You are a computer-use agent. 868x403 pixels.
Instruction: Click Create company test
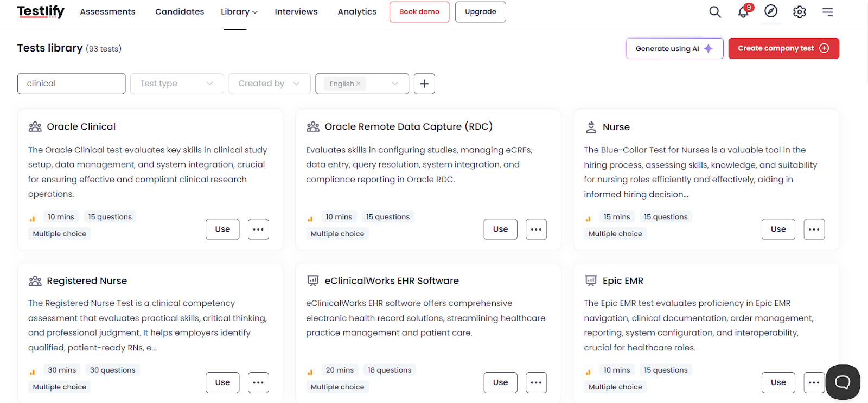(784, 48)
